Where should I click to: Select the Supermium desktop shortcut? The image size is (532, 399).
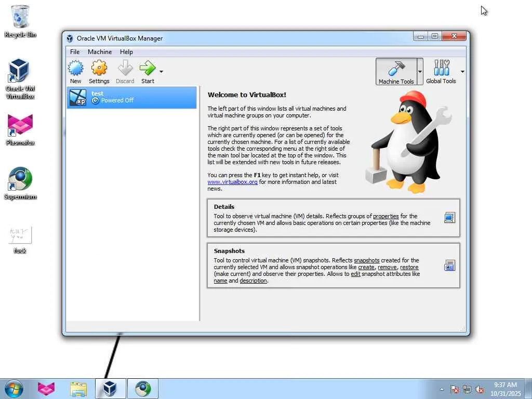coord(20,183)
